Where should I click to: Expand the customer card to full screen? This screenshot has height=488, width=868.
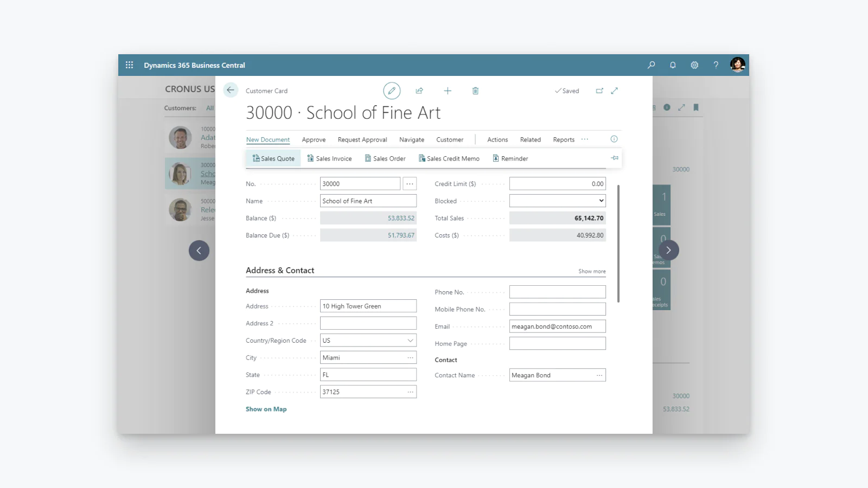[x=615, y=91]
